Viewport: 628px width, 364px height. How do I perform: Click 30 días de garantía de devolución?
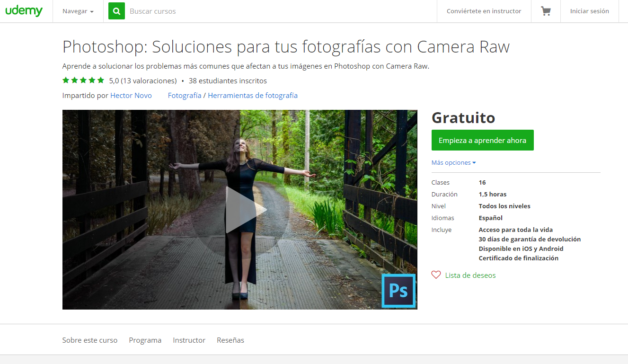tap(530, 239)
